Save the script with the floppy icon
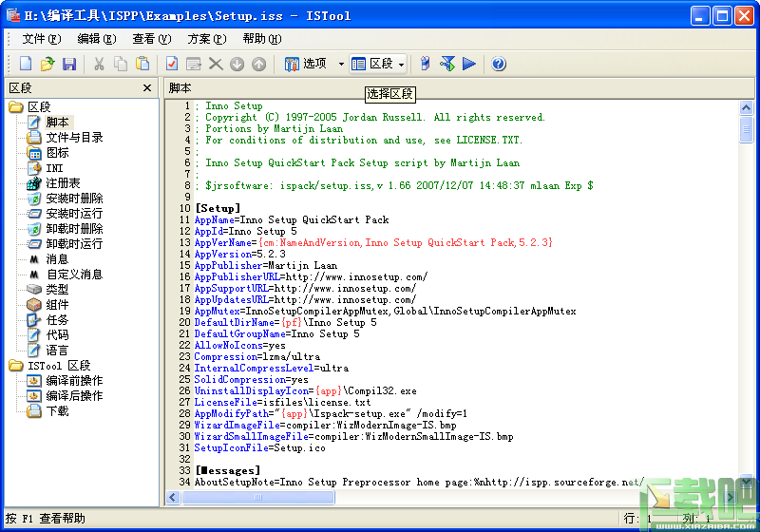 (x=69, y=64)
